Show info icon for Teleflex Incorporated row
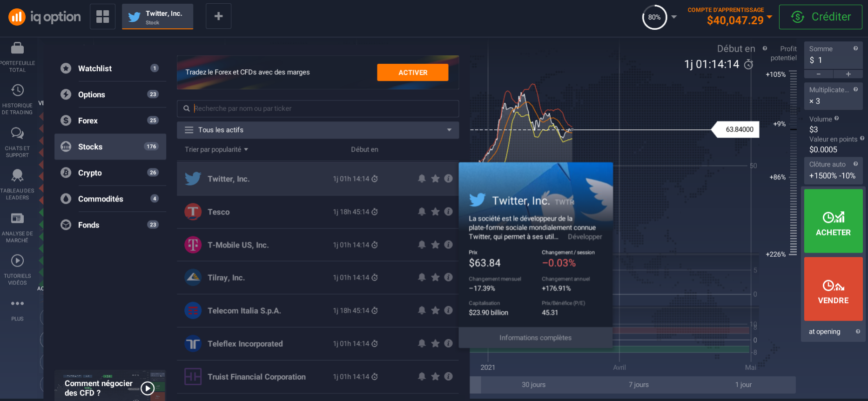Viewport: 868px width, 401px height. click(x=448, y=343)
